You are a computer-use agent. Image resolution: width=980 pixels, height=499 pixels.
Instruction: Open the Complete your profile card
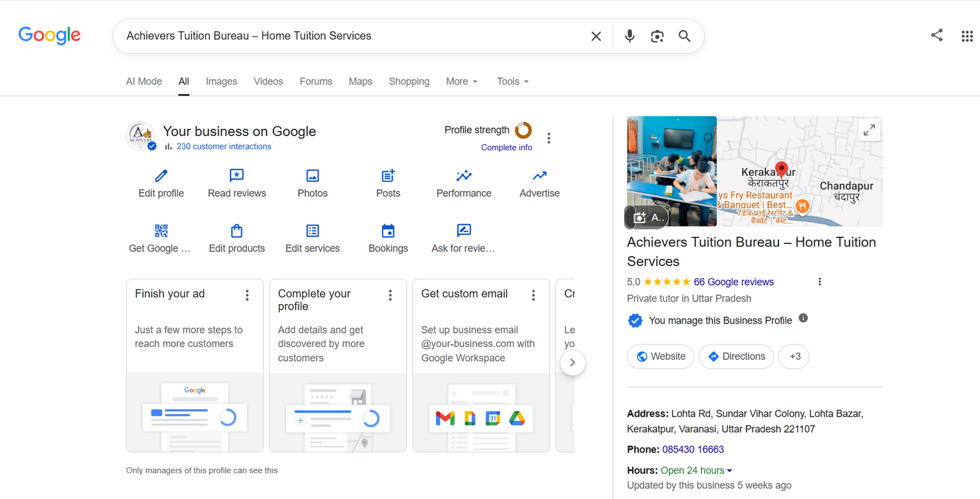(338, 365)
